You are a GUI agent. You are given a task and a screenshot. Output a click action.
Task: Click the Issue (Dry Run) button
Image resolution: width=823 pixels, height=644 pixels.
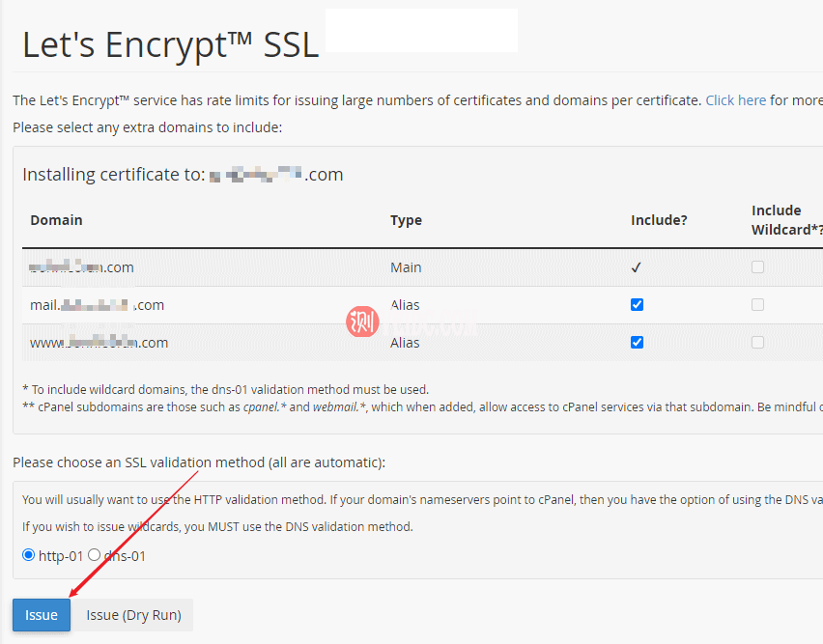tap(133, 615)
